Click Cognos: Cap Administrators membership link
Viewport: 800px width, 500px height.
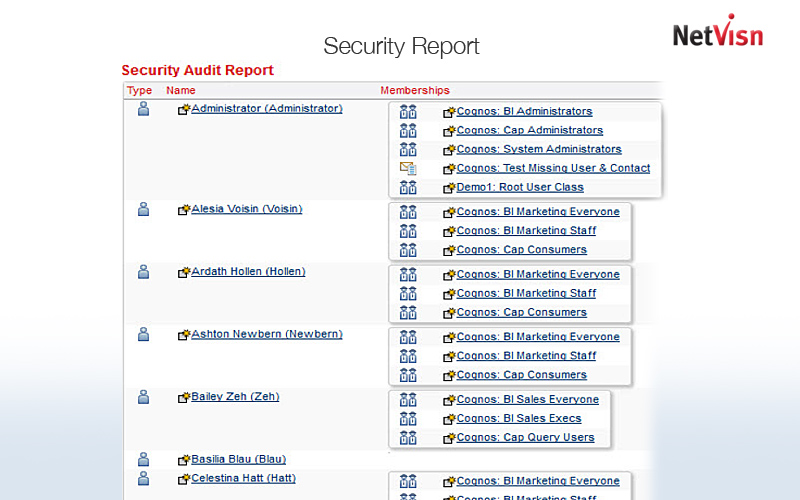[530, 131]
